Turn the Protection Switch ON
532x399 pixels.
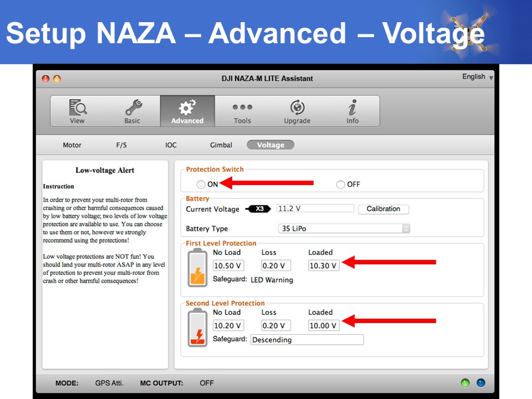point(201,184)
